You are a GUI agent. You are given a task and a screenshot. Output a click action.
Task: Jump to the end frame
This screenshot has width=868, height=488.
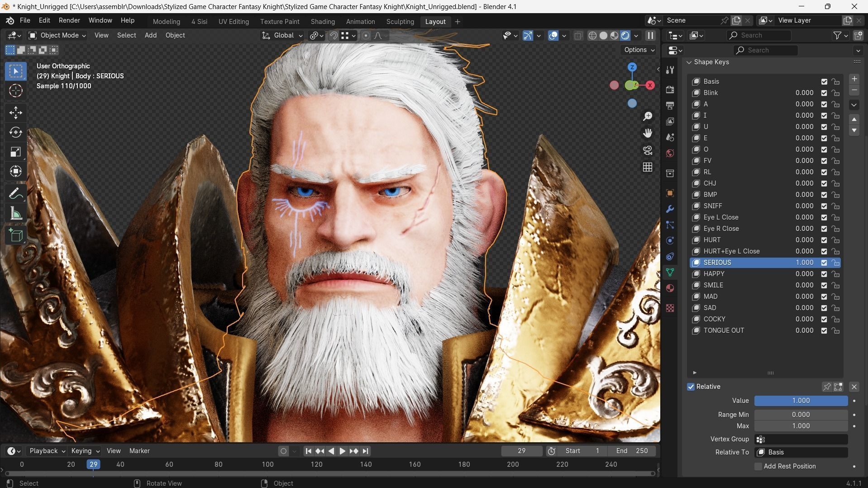click(x=366, y=451)
